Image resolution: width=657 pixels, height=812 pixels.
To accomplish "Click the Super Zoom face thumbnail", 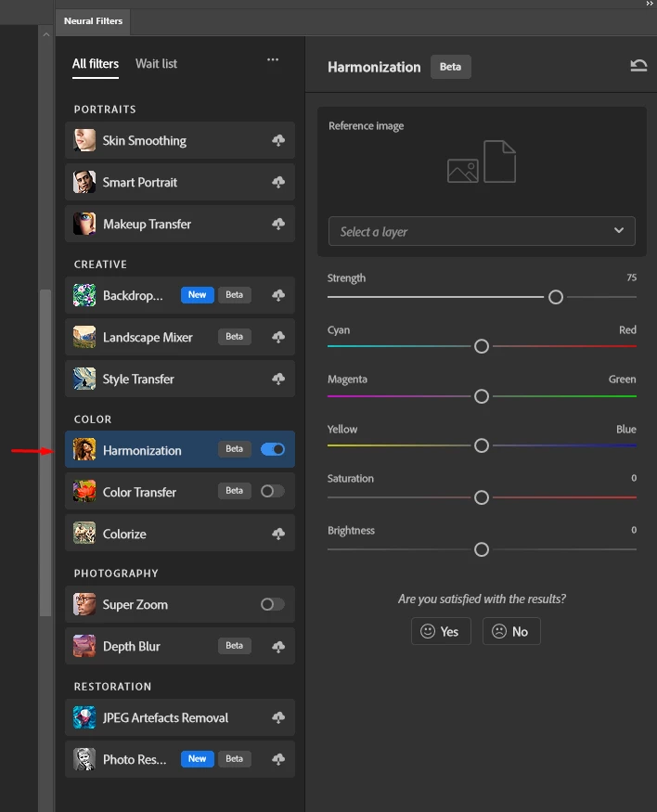I will click(x=84, y=604).
